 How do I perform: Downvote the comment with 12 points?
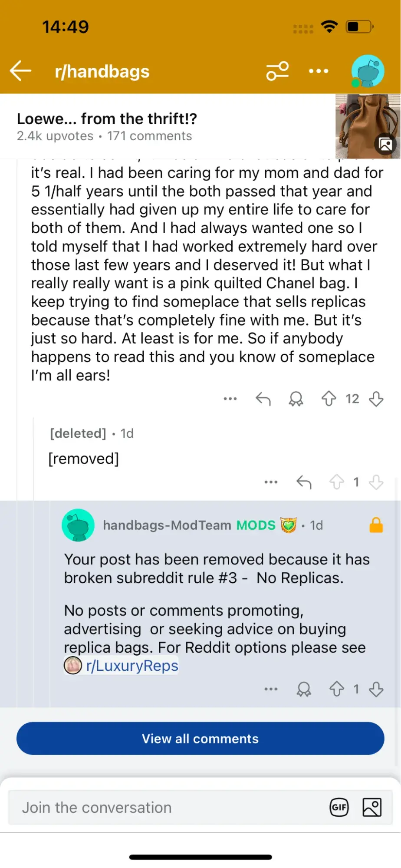click(x=376, y=399)
